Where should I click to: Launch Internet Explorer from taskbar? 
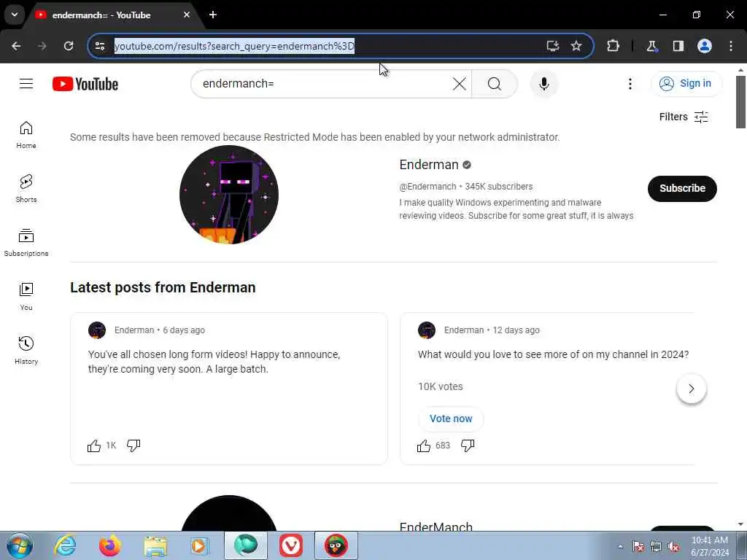pos(65,545)
